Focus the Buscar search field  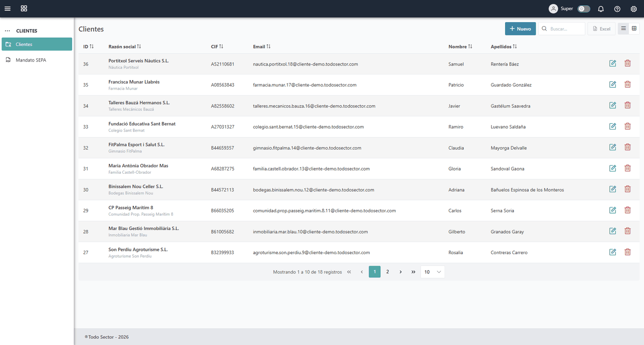point(561,29)
